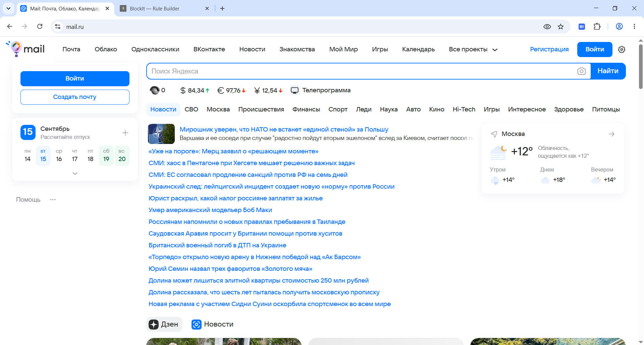This screenshot has height=345, width=644.
Task: Select September 19 in the calendar
Action: point(106,156)
